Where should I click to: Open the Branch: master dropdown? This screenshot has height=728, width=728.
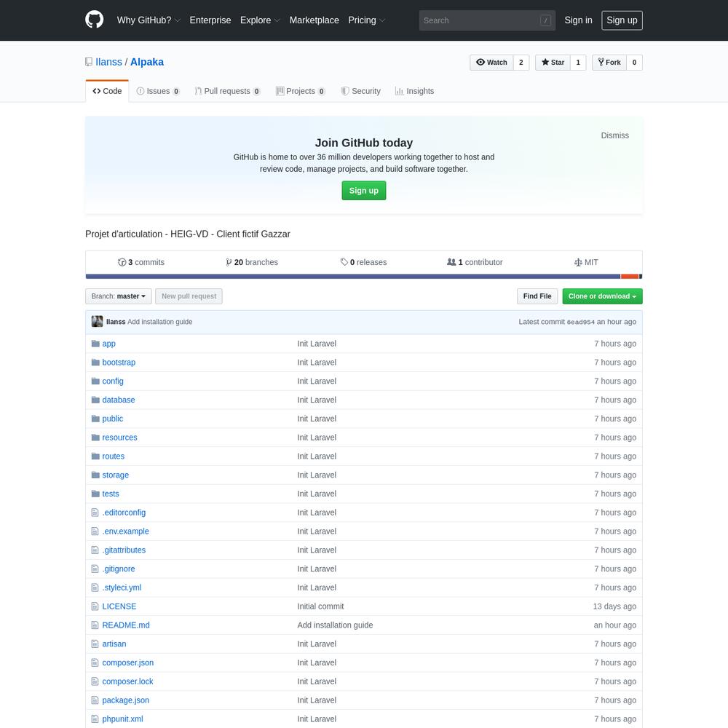119,296
